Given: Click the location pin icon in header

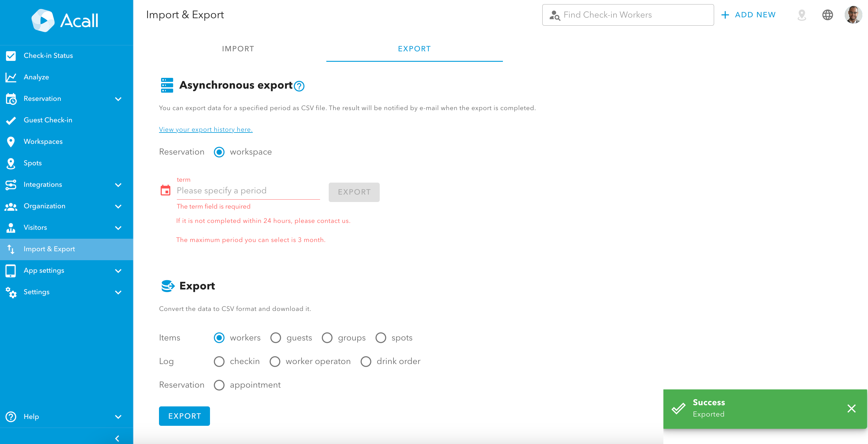Looking at the screenshot, I should click(801, 15).
